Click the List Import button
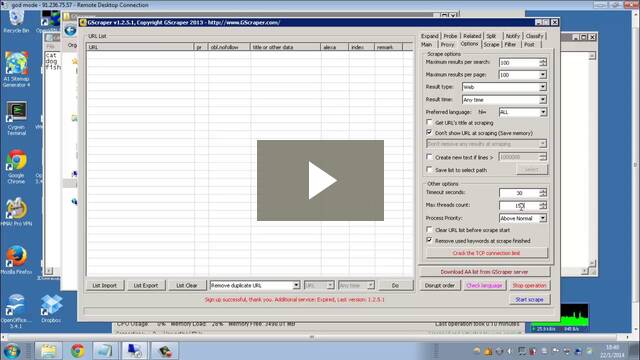Screen dimensions: 640x360 click(x=104, y=285)
